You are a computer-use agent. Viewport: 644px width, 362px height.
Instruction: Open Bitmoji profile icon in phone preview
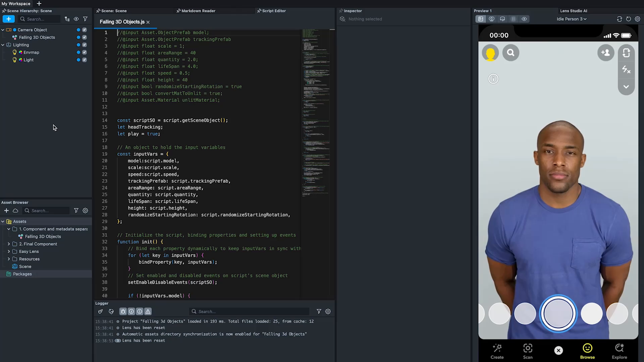[490, 53]
